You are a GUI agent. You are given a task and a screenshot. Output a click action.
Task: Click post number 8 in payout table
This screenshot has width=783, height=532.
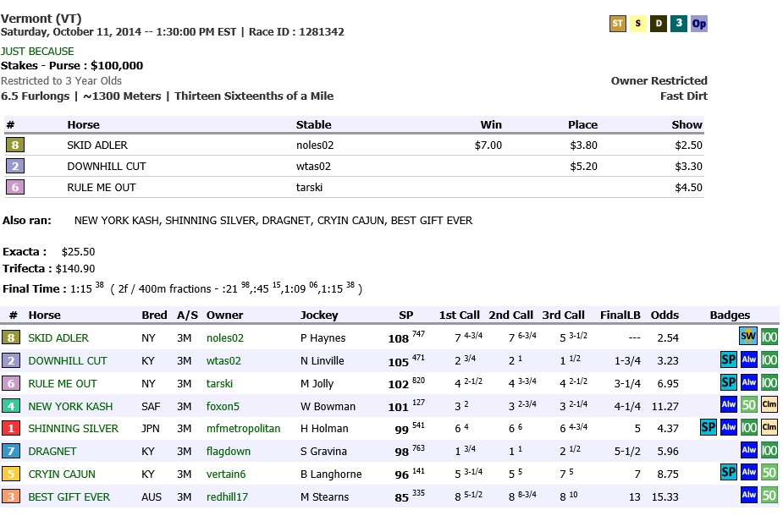[15, 145]
